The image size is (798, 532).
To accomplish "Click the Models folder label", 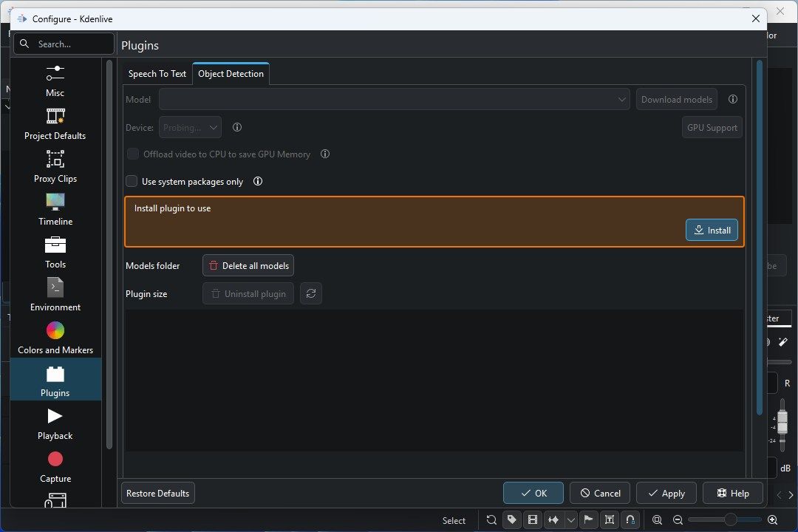I will click(153, 266).
